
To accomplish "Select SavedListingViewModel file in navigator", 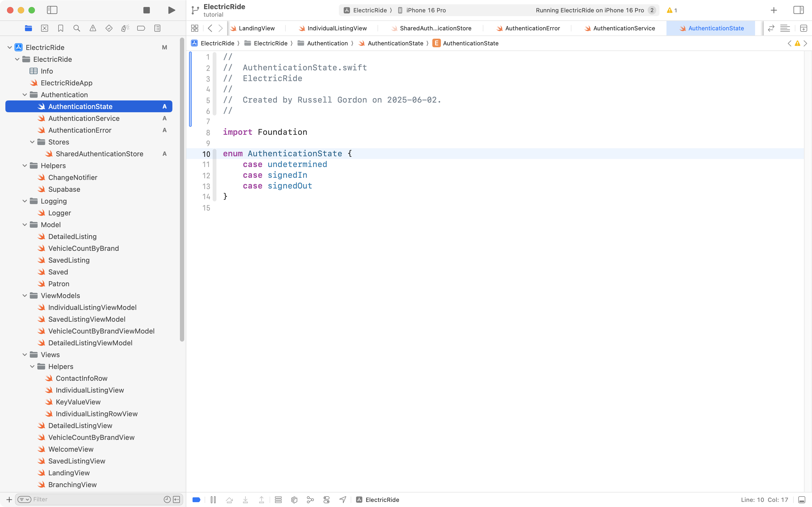I will click(87, 319).
